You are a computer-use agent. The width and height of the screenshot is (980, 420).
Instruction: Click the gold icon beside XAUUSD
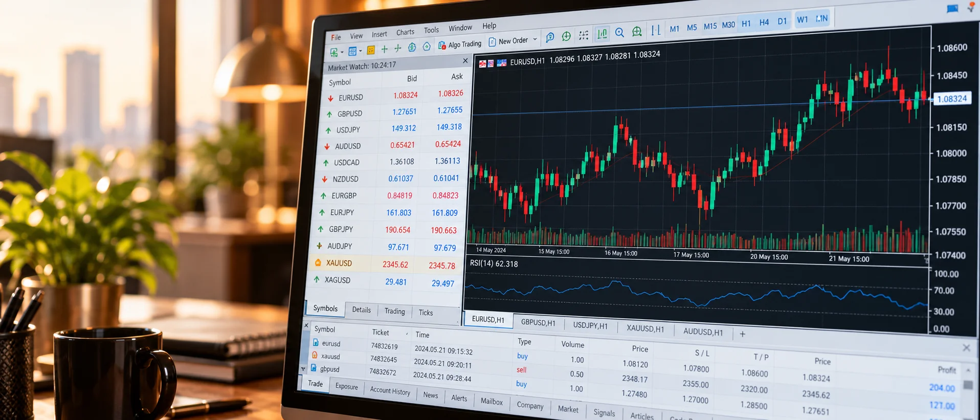[318, 262]
